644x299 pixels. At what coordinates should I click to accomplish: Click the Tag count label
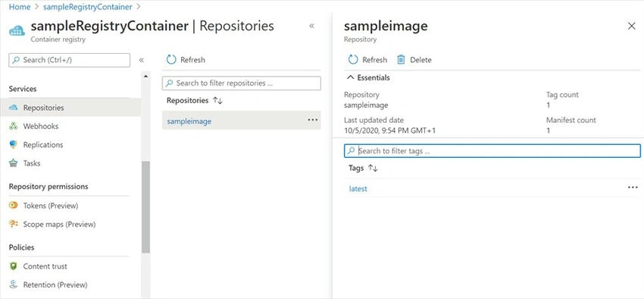click(x=562, y=95)
